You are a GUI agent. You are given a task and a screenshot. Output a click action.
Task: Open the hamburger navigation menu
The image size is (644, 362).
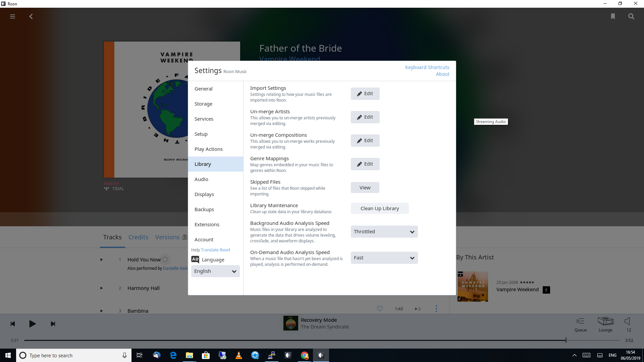[12, 16]
